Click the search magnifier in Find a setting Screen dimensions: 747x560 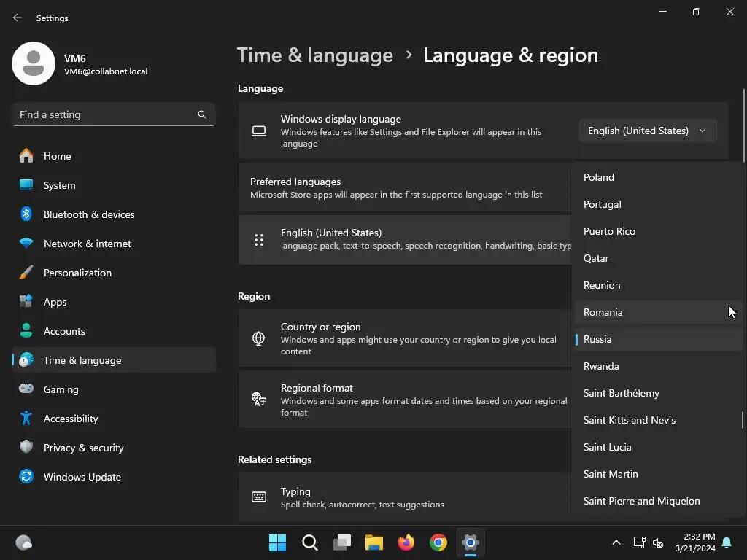click(202, 114)
